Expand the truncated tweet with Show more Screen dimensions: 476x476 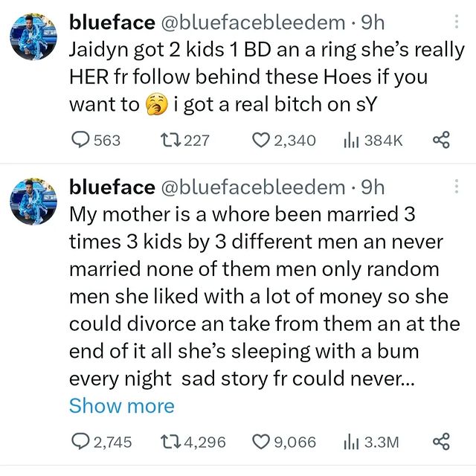[122, 406]
